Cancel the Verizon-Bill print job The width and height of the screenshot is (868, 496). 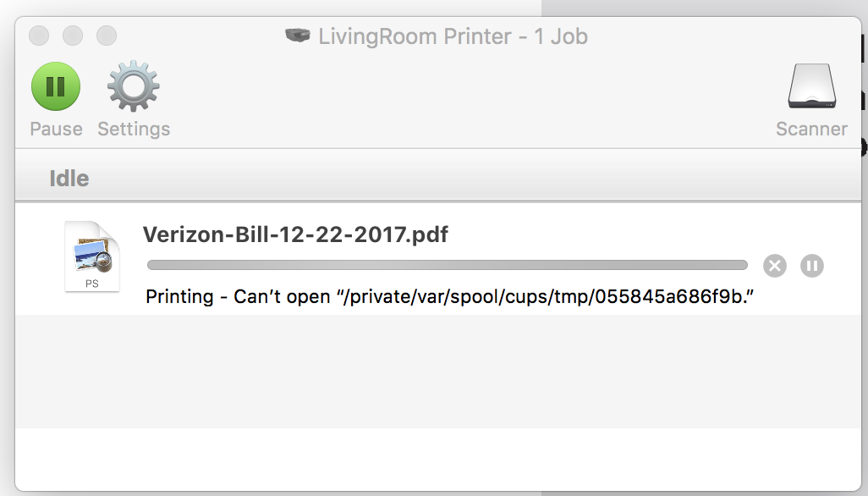tap(774, 266)
